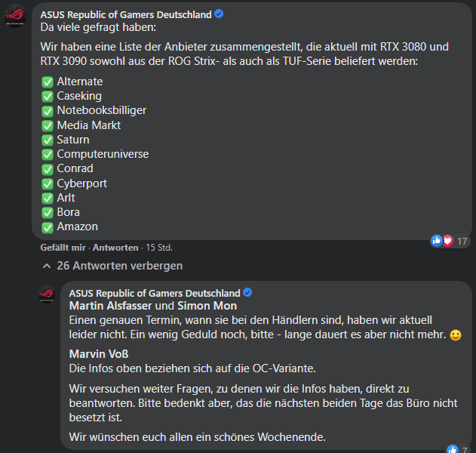
Task: Open the 15 Std. timestamp link
Action: (158, 248)
